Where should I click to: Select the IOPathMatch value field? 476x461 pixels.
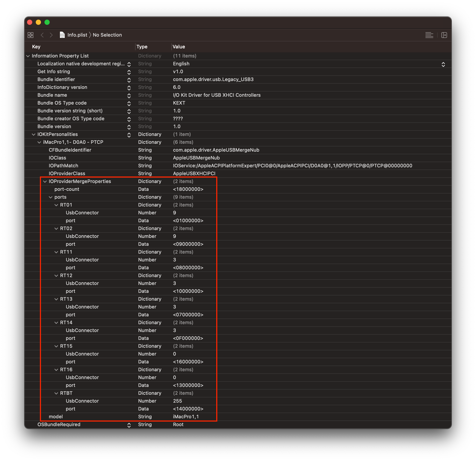pyautogui.click(x=292, y=166)
